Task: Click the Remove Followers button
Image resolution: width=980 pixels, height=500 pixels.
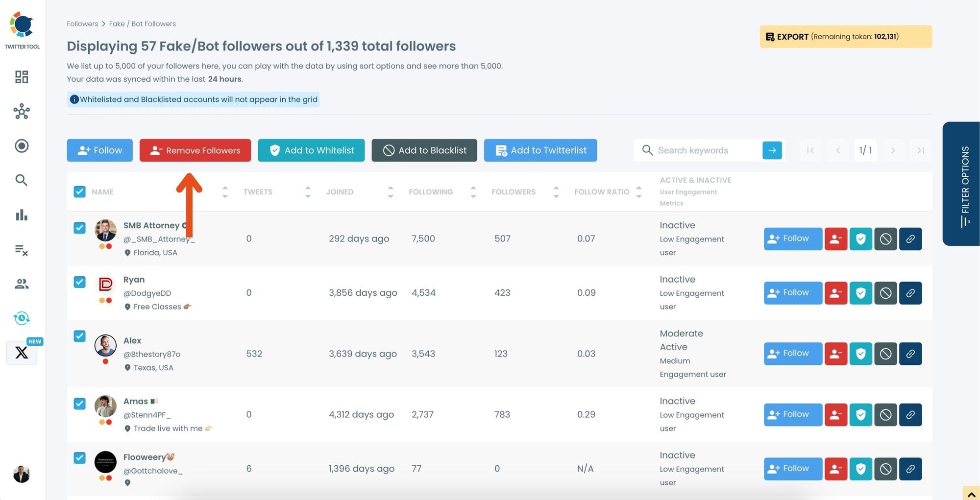Action: point(195,150)
